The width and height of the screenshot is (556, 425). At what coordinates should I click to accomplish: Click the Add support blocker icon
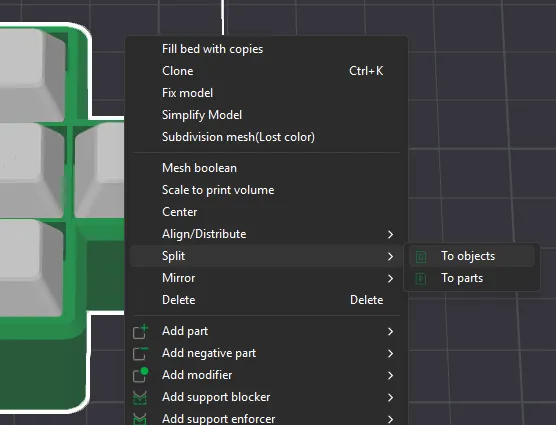click(140, 398)
